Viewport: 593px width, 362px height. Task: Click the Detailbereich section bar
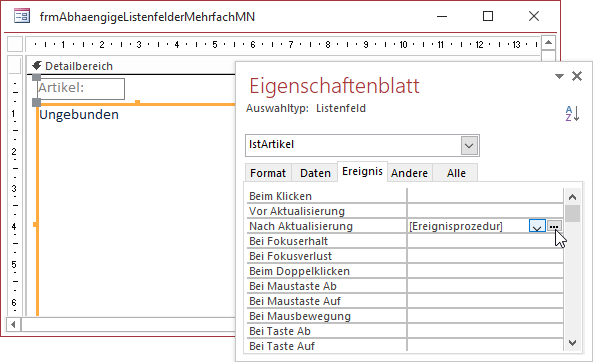coord(131,66)
